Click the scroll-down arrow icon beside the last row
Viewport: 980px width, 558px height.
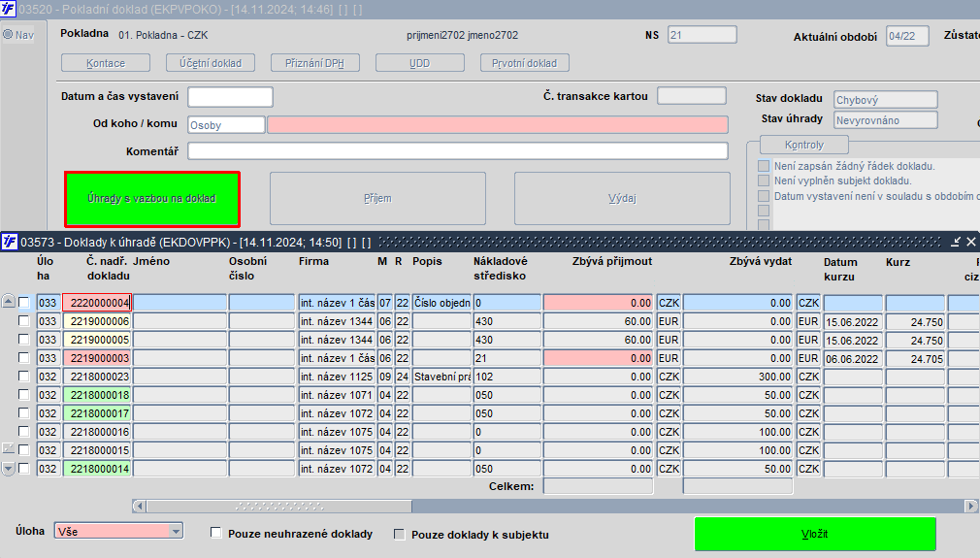(8, 468)
